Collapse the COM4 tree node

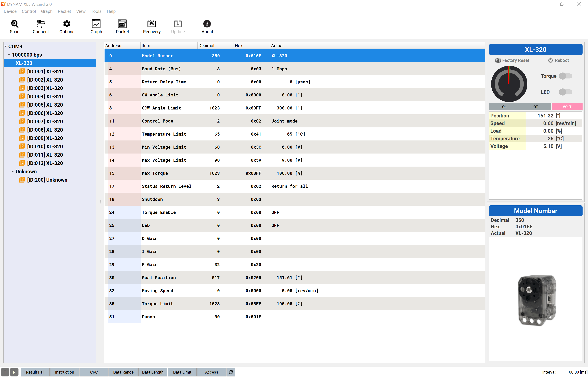pyautogui.click(x=5, y=47)
